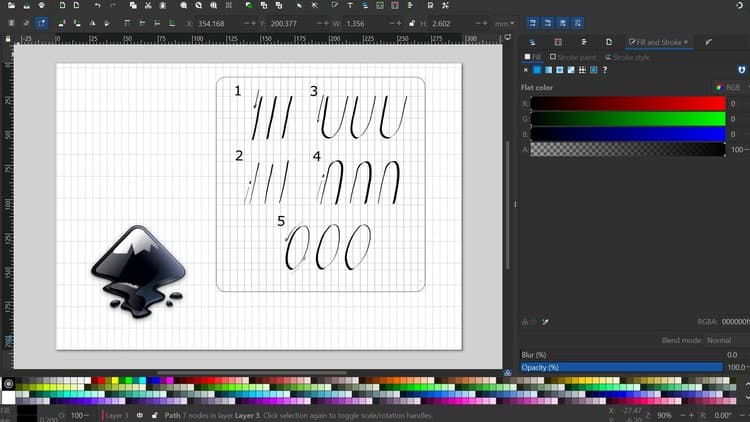
Task: Select Pattern fill type
Action: tap(582, 70)
